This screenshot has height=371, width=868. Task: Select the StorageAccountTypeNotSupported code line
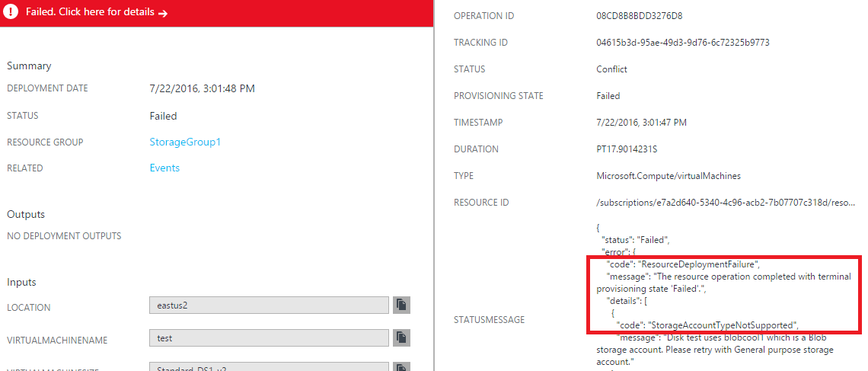707,325
